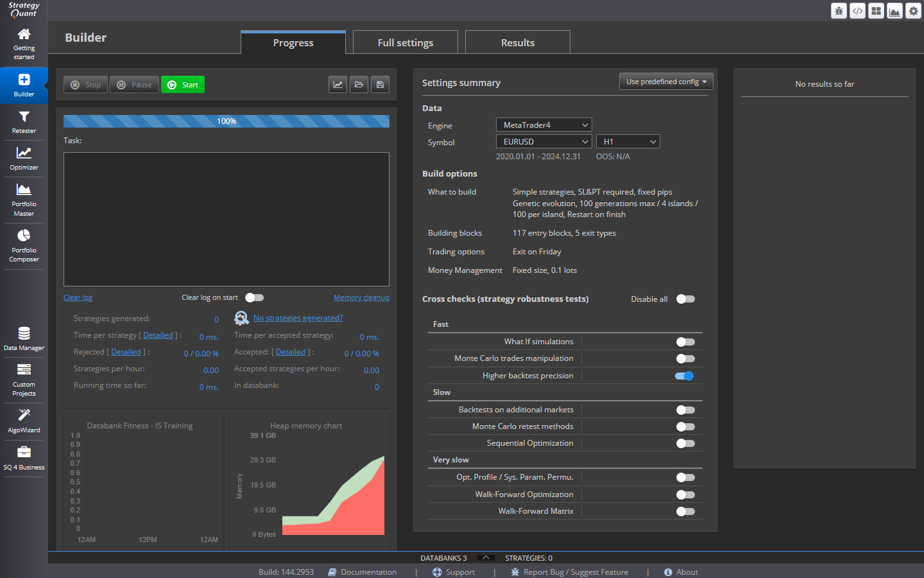Click the green Start button
The image size is (924, 578).
183,85
